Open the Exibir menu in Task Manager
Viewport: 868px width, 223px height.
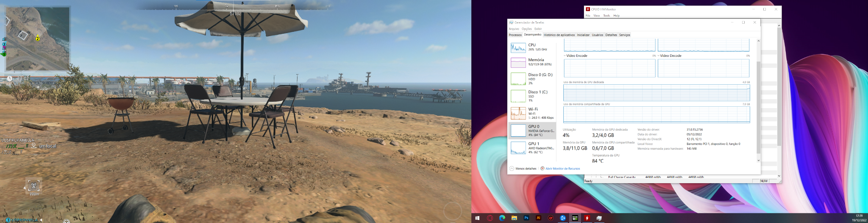click(538, 29)
